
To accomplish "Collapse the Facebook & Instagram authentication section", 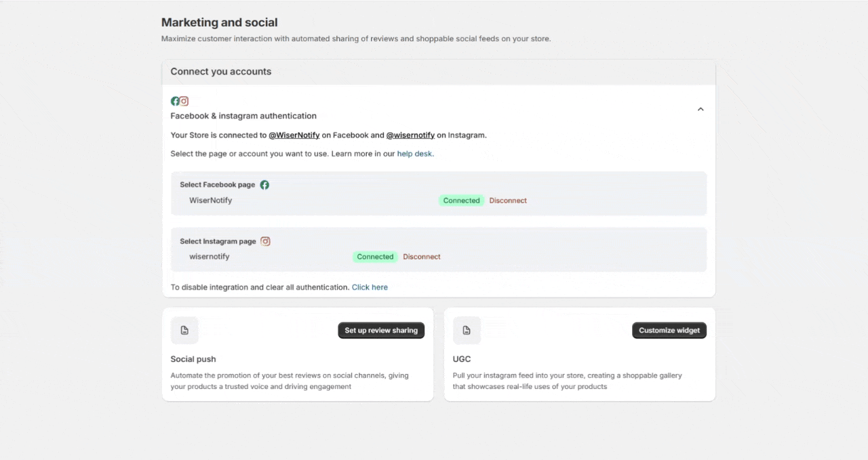I will (x=701, y=109).
